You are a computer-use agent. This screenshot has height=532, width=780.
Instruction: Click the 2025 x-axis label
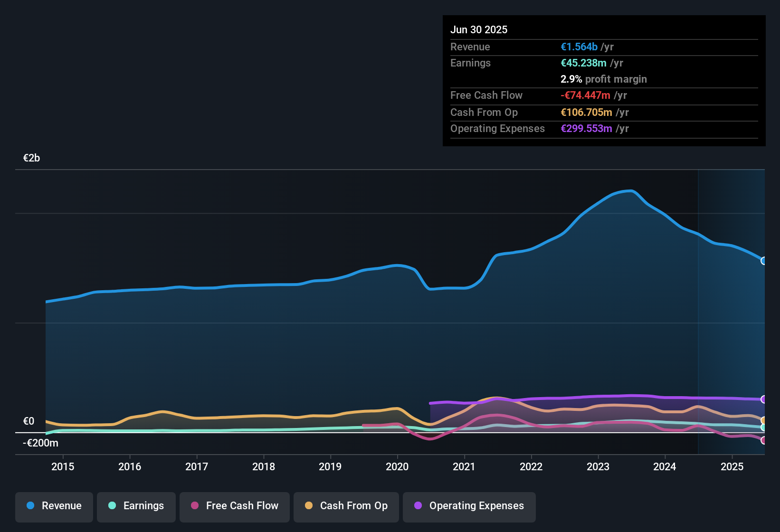click(732, 466)
